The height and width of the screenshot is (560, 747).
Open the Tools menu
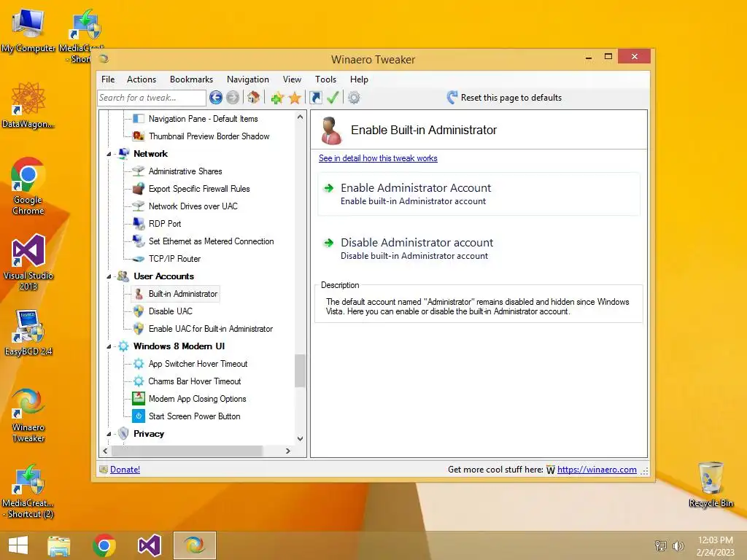[x=326, y=79]
